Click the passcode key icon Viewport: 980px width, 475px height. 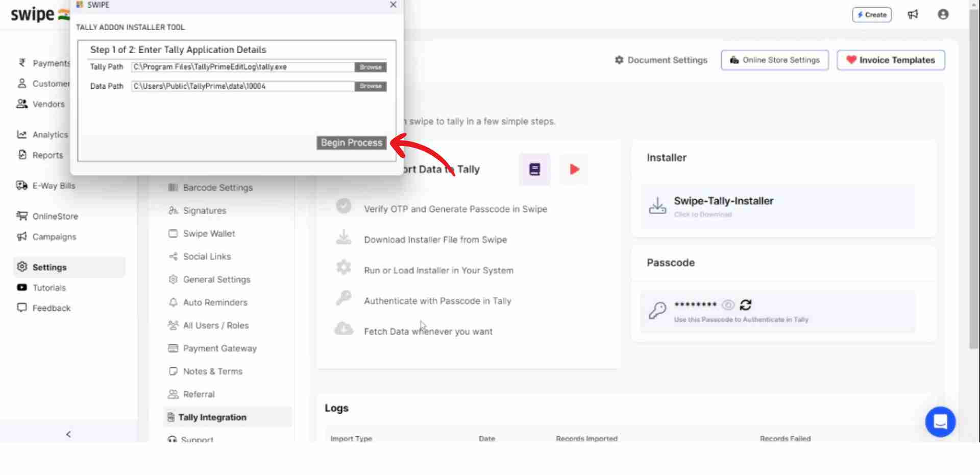point(657,310)
